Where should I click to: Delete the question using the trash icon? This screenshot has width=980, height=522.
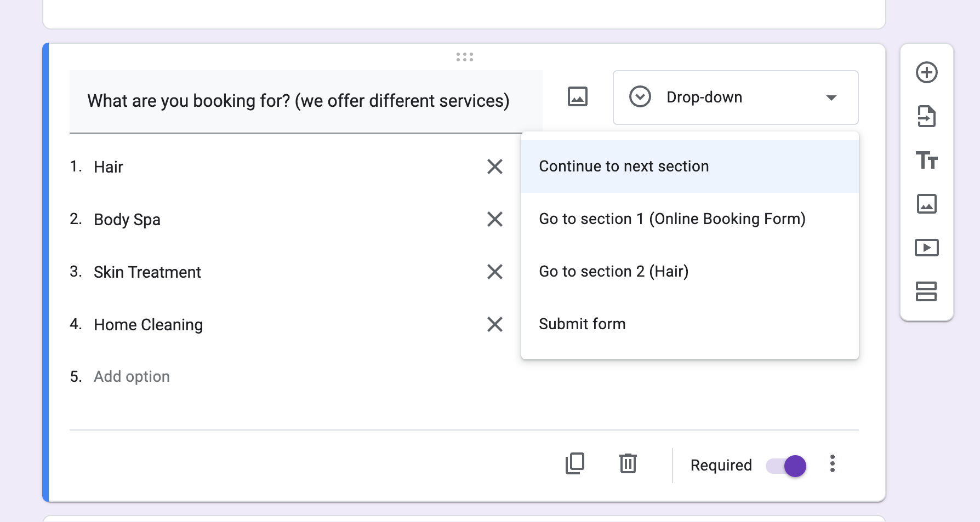point(627,463)
